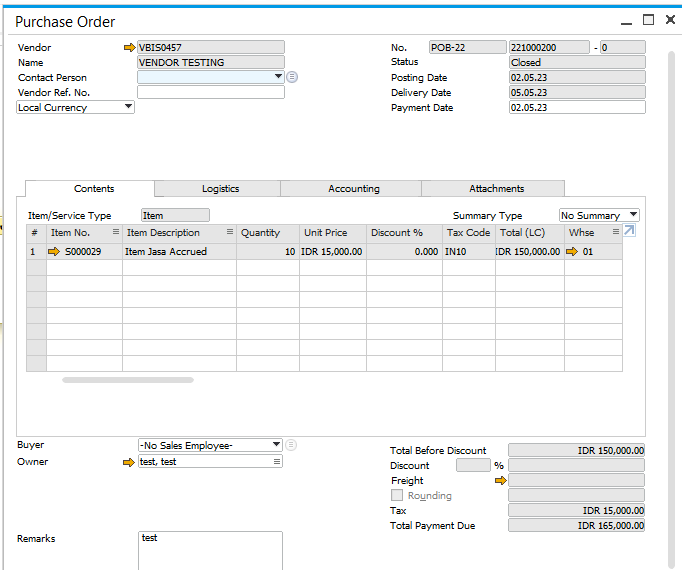
Task: Open owner link arrow beside test, test
Action: [x=129, y=462]
